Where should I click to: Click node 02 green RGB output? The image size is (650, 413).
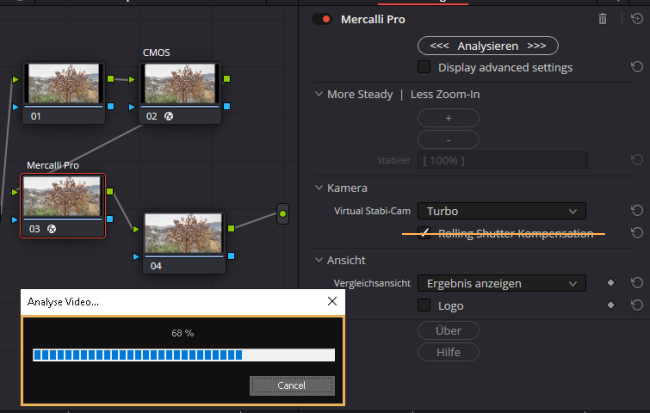(227, 79)
